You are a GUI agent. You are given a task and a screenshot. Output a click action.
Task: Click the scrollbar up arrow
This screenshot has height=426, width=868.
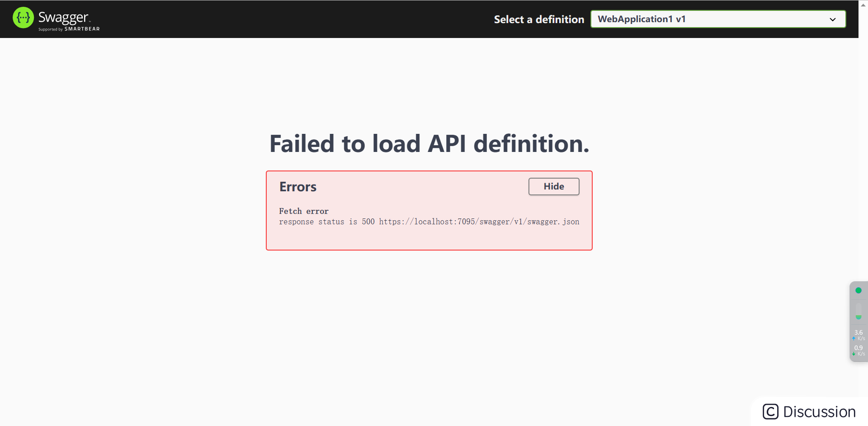(x=863, y=5)
